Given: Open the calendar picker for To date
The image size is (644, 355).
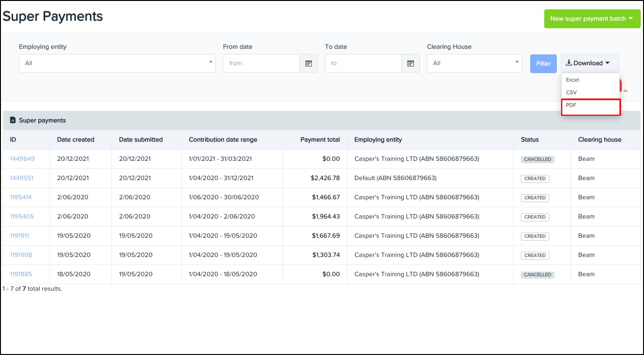Looking at the screenshot, I should (410, 63).
